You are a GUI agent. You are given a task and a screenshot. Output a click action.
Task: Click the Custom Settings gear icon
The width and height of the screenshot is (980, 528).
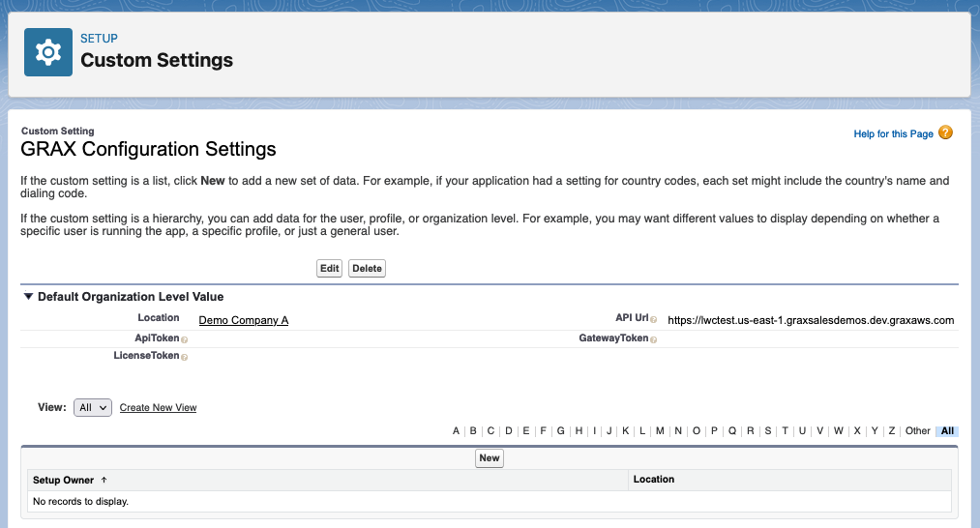pos(48,52)
